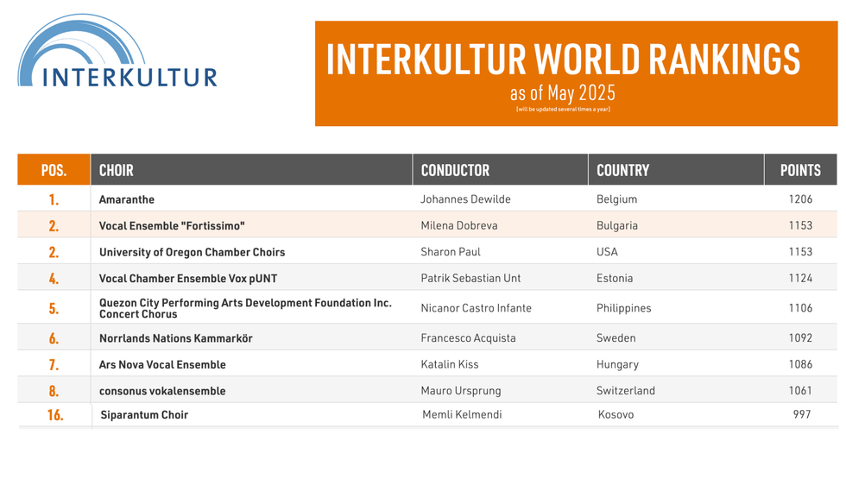Viewport: 846px width, 504px height.
Task: Click consonus vokalensemble choir name
Action: [x=162, y=391]
